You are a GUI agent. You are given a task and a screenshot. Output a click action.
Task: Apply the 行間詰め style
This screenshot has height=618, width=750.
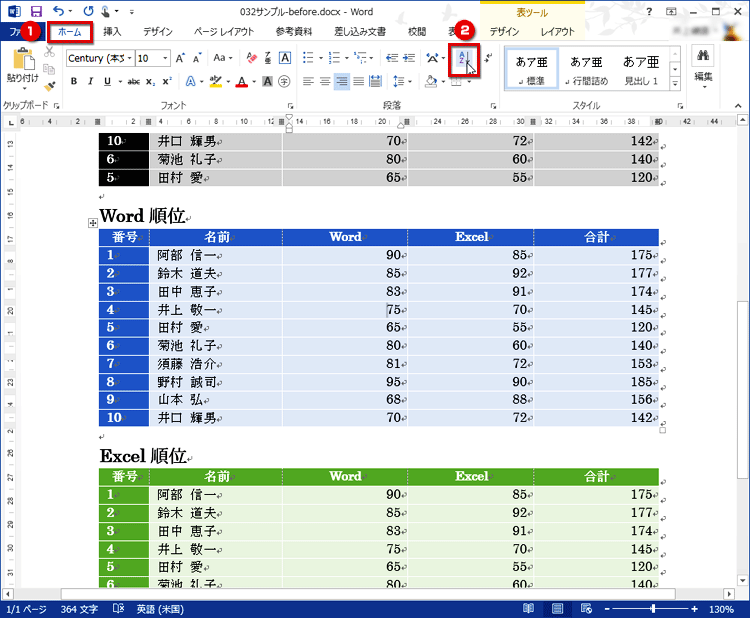586,69
